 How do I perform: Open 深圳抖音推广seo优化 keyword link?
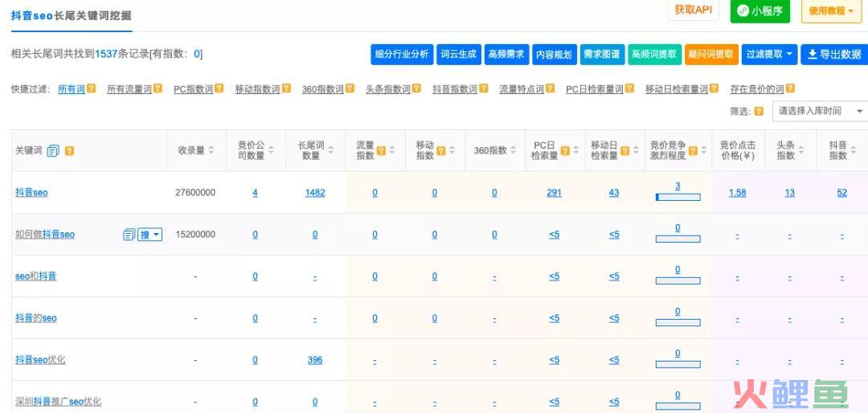pos(58,402)
